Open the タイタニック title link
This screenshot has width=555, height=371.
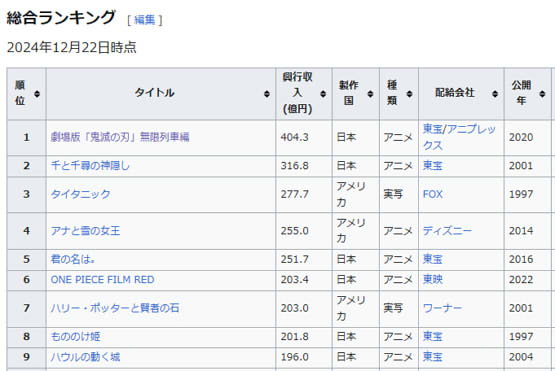click(x=80, y=194)
